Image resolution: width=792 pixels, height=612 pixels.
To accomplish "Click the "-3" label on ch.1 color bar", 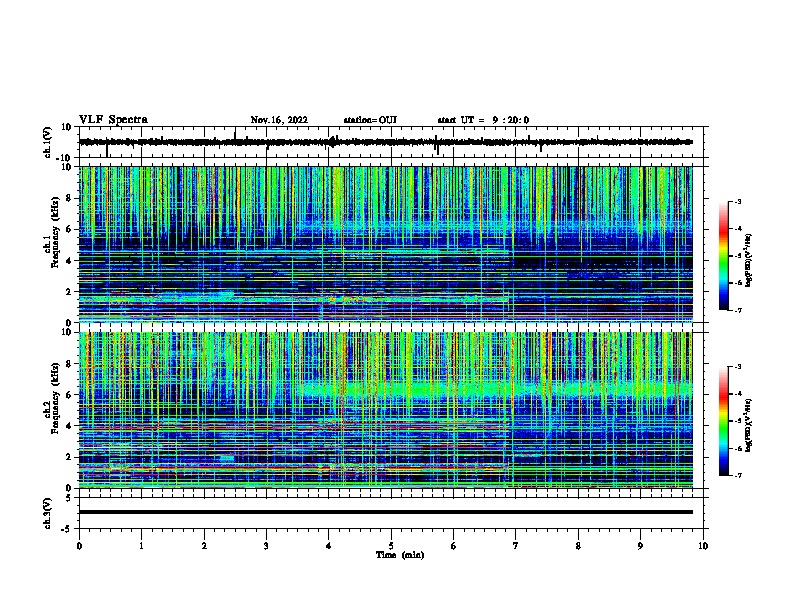I will [738, 201].
